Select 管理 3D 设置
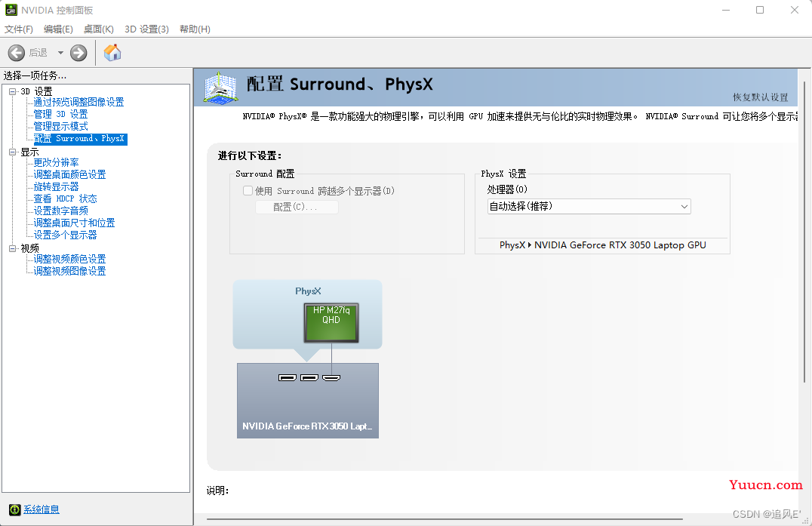The image size is (812, 526). (60, 114)
